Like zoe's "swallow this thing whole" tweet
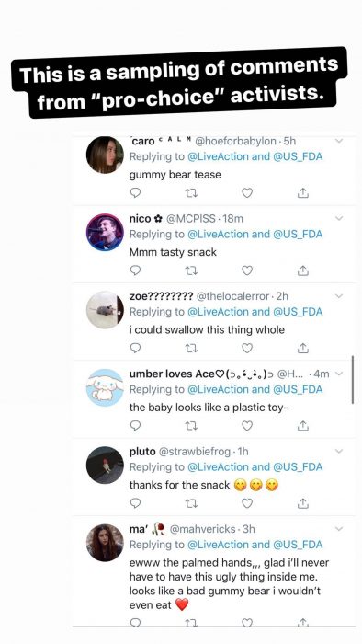Viewport: 362px width, 644px height. (x=247, y=348)
